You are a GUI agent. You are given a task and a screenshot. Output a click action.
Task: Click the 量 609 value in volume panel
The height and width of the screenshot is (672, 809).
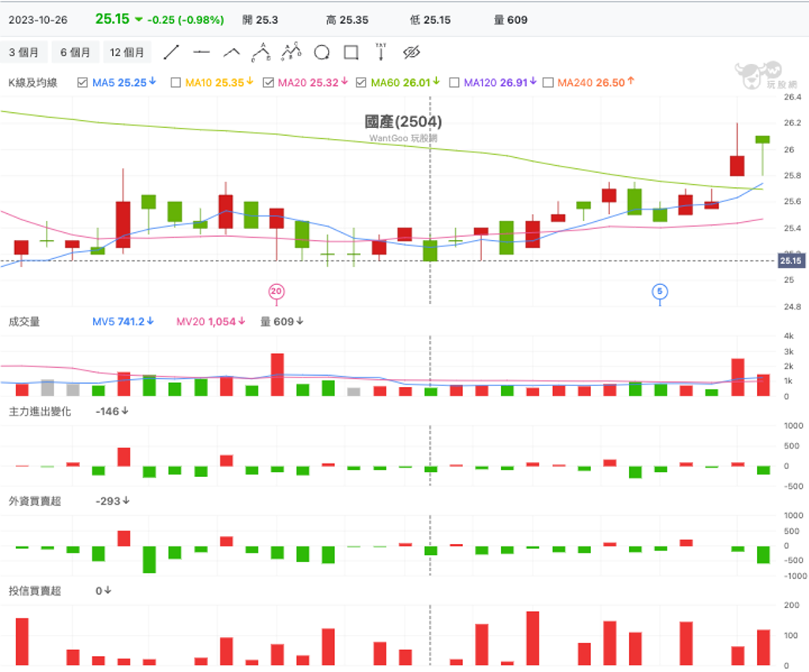pyautogui.click(x=281, y=322)
